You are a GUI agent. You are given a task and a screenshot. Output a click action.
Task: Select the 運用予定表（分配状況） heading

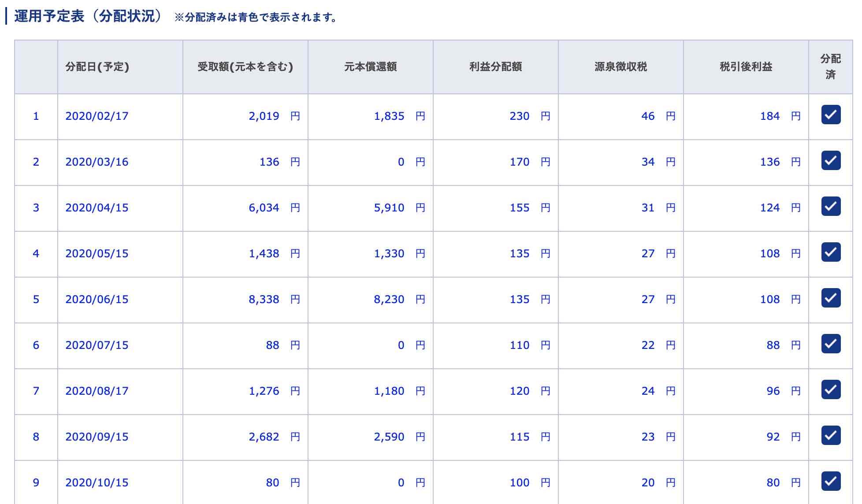(x=88, y=16)
